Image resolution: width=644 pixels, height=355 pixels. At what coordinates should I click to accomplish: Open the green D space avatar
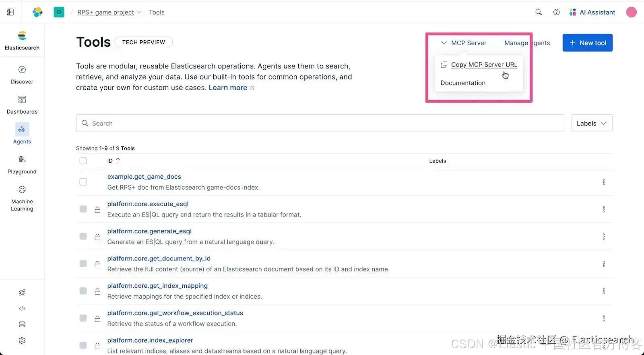[59, 12]
